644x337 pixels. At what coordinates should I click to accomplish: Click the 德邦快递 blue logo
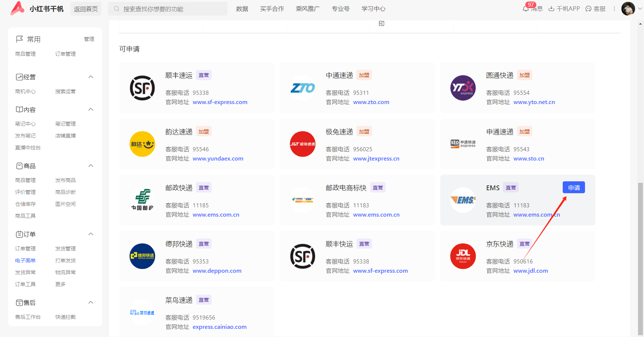pos(142,256)
